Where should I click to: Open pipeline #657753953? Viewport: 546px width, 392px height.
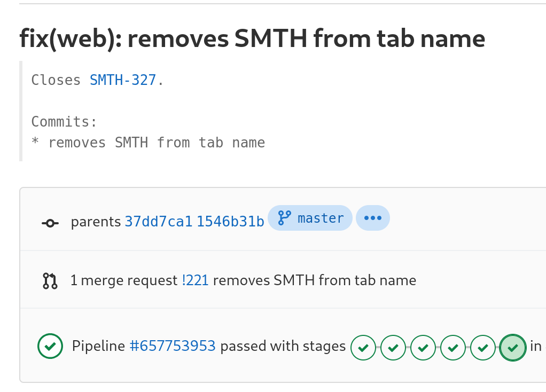[x=173, y=346]
